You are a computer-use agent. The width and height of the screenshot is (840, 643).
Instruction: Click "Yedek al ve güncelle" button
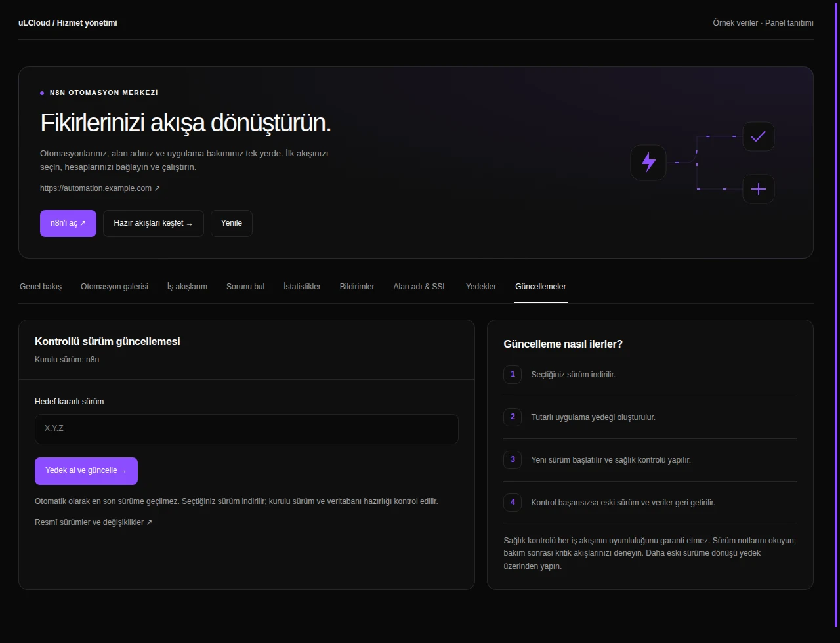coord(86,471)
